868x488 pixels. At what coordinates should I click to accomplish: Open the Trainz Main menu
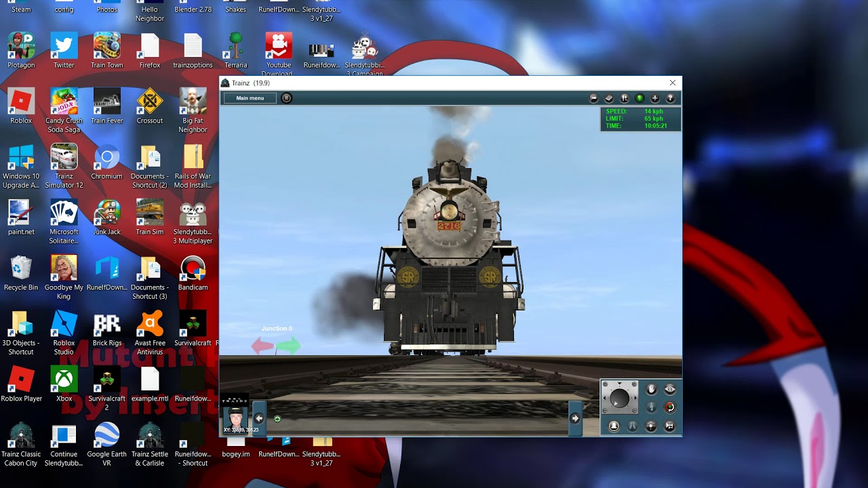click(250, 98)
